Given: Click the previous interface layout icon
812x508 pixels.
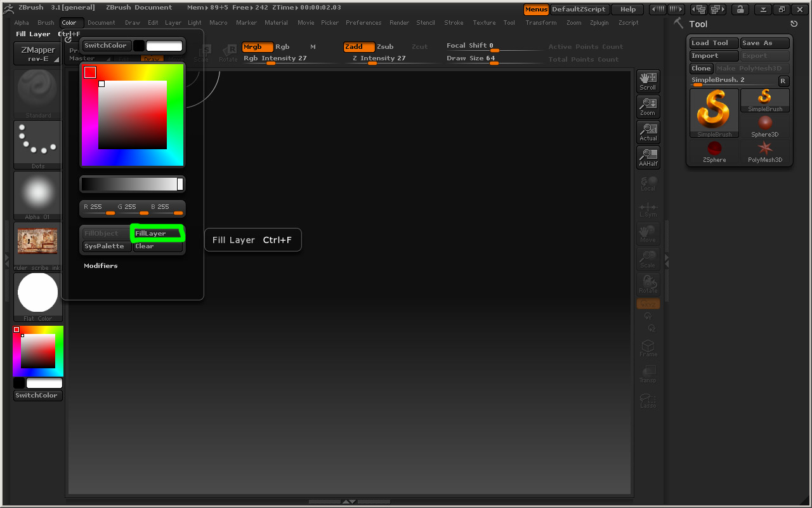Looking at the screenshot, I should [698, 9].
